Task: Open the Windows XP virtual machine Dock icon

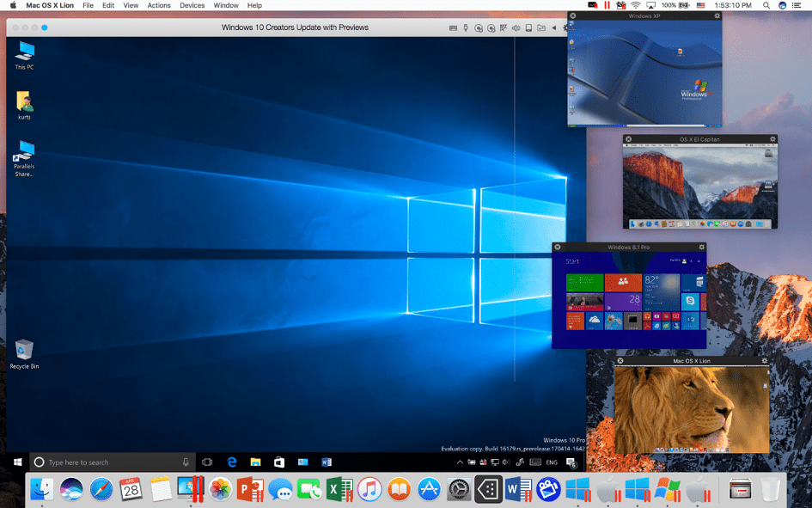Action: (x=668, y=489)
